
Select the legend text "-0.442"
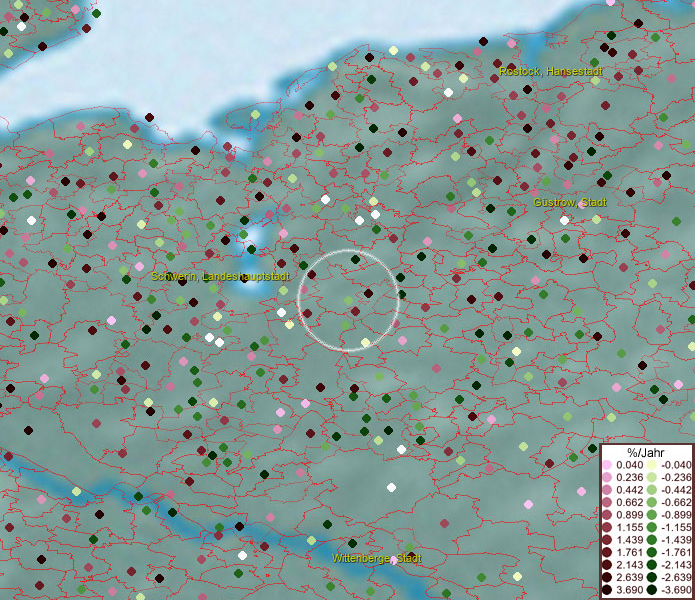pos(676,490)
